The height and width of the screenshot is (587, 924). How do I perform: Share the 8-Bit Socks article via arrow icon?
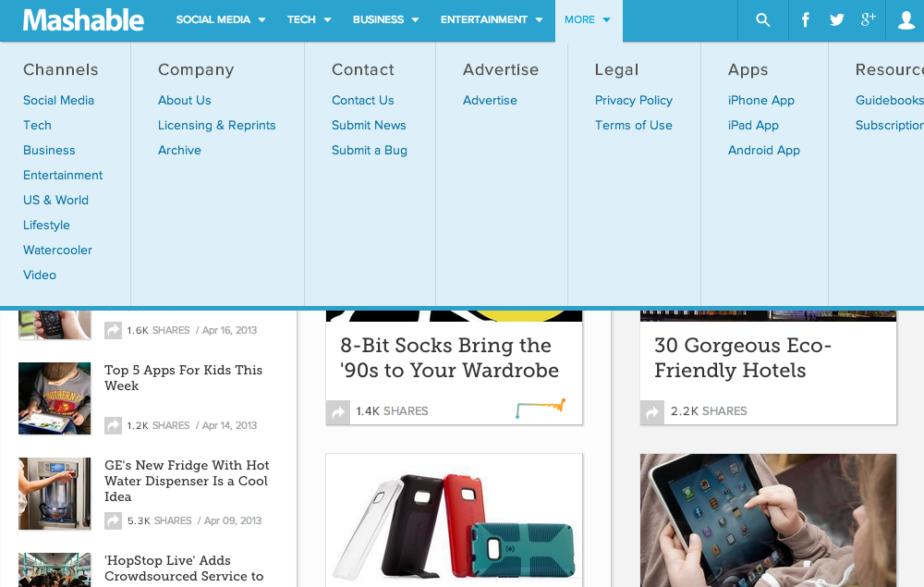pyautogui.click(x=337, y=412)
